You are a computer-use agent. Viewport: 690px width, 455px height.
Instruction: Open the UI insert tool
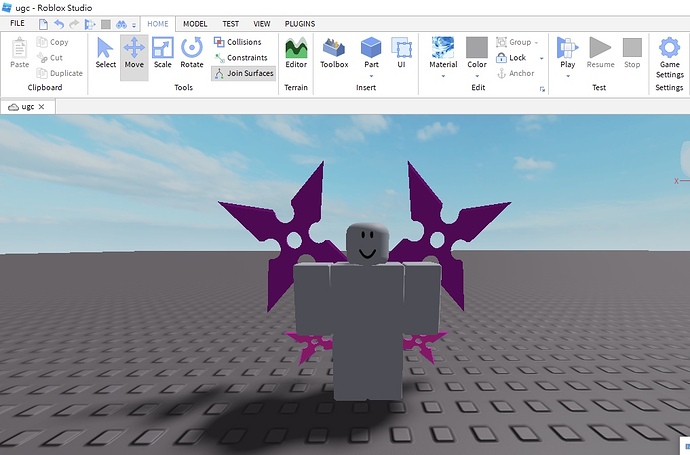401,53
